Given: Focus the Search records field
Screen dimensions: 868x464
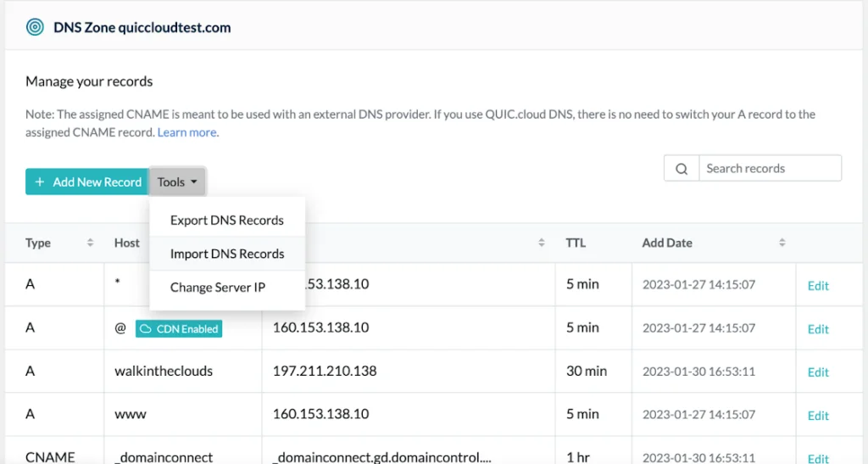Looking at the screenshot, I should click(x=770, y=168).
